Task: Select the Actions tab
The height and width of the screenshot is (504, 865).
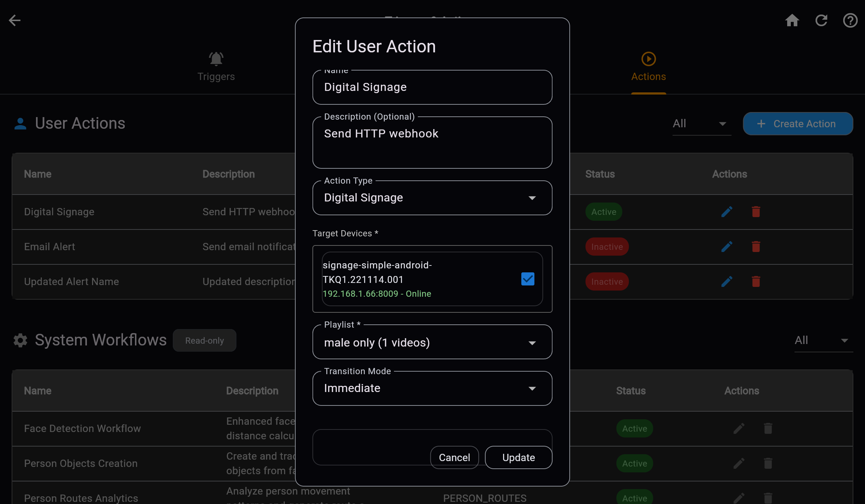Action: 648,67
